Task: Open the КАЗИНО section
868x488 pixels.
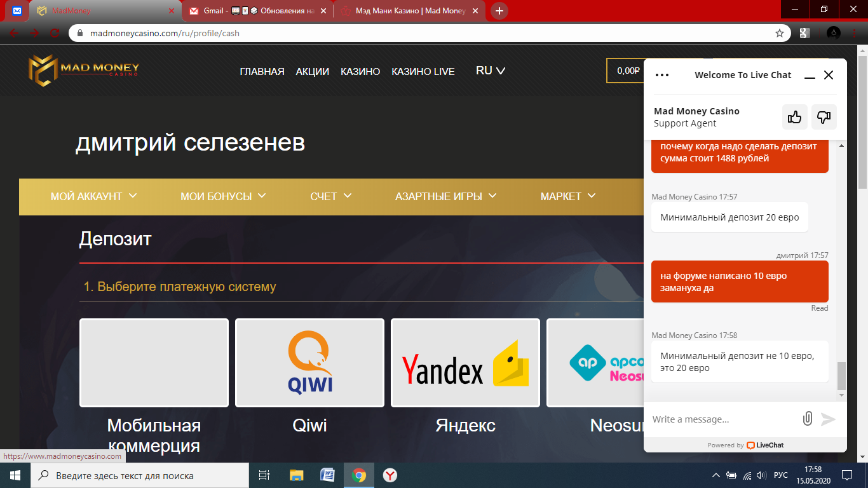Action: pos(360,72)
